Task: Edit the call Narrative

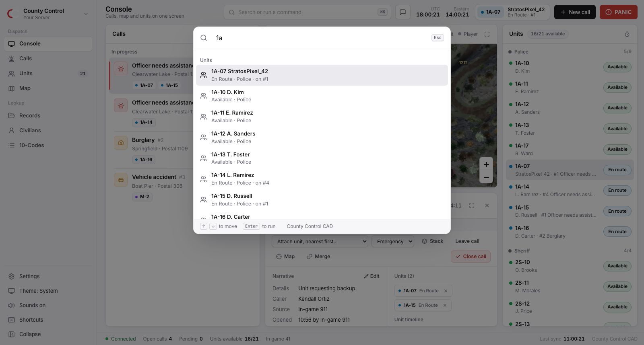Action: pos(372,276)
